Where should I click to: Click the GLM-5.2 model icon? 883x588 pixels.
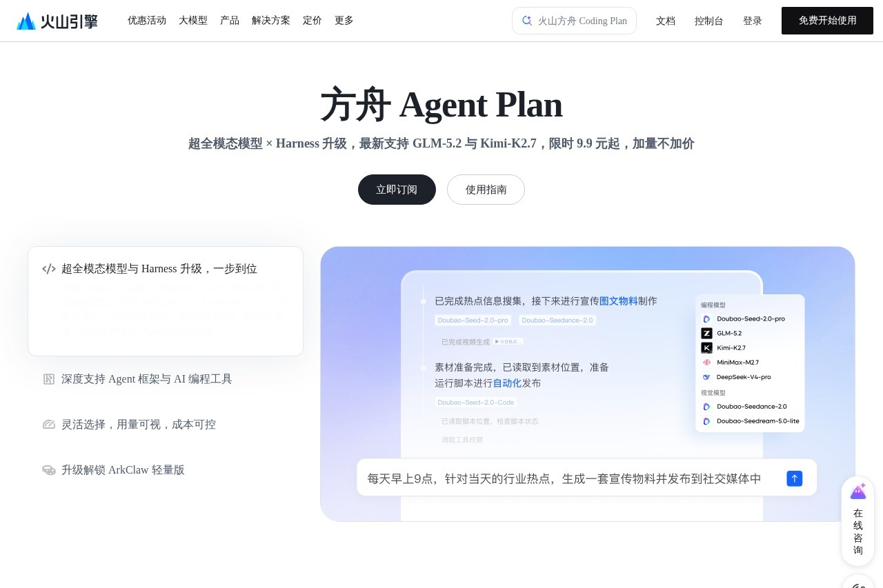[x=706, y=334]
